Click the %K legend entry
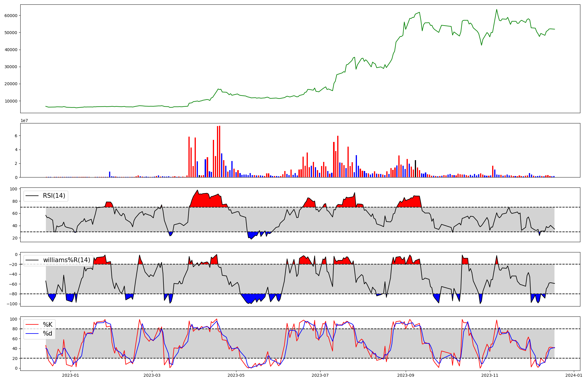 click(48, 324)
